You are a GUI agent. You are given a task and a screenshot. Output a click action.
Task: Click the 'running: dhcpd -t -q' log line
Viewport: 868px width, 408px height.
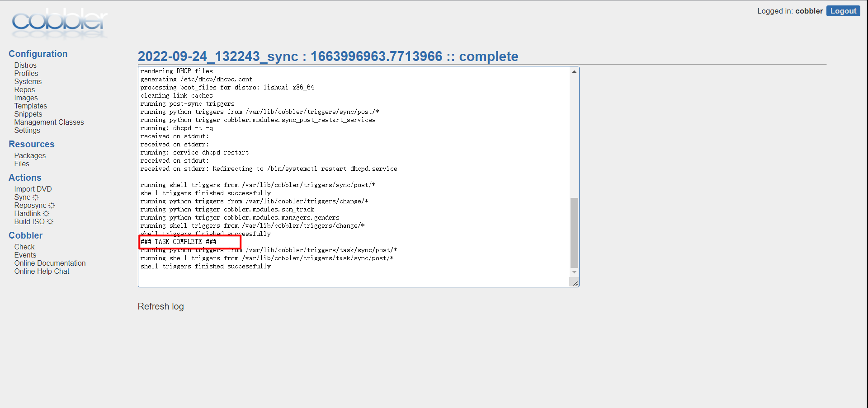coord(176,128)
